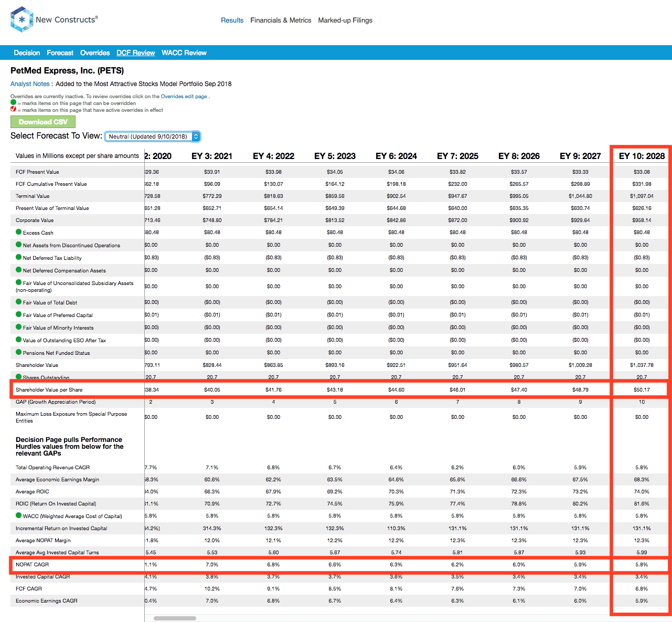The image size is (672, 622).
Task: Click Shareholder Value $1,037.78
Action: 642,365
